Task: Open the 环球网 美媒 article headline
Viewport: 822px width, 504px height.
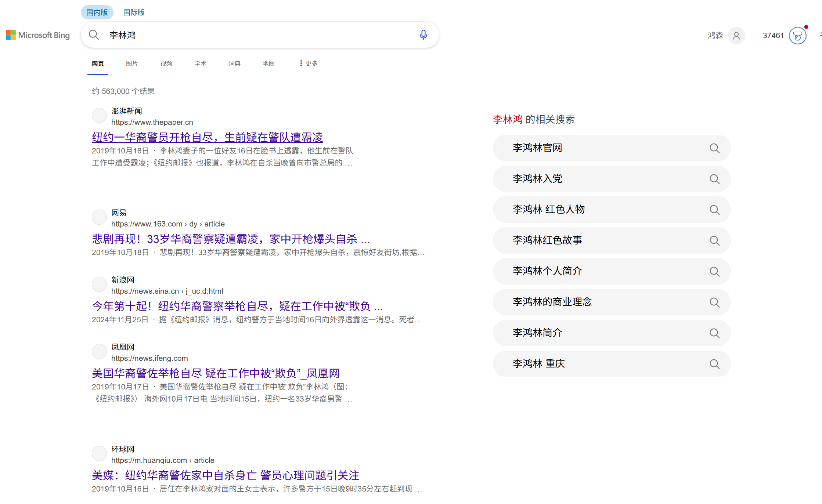Action: (x=225, y=475)
